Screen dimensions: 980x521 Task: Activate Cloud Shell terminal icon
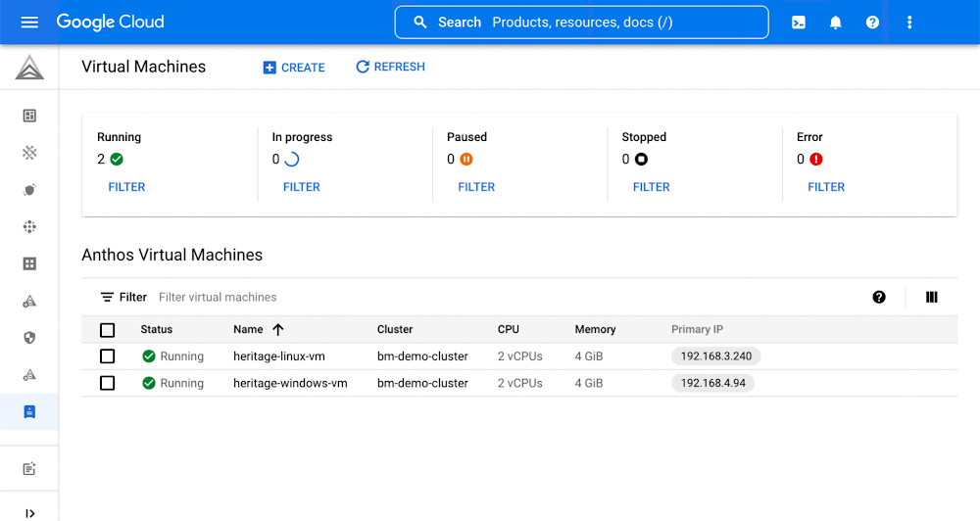click(x=799, y=23)
